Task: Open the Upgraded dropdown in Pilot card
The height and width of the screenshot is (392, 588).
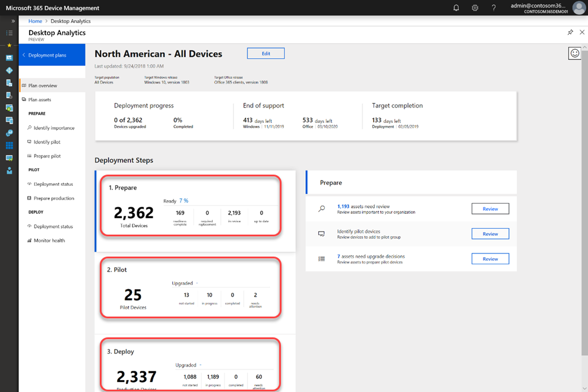Action: (185, 283)
